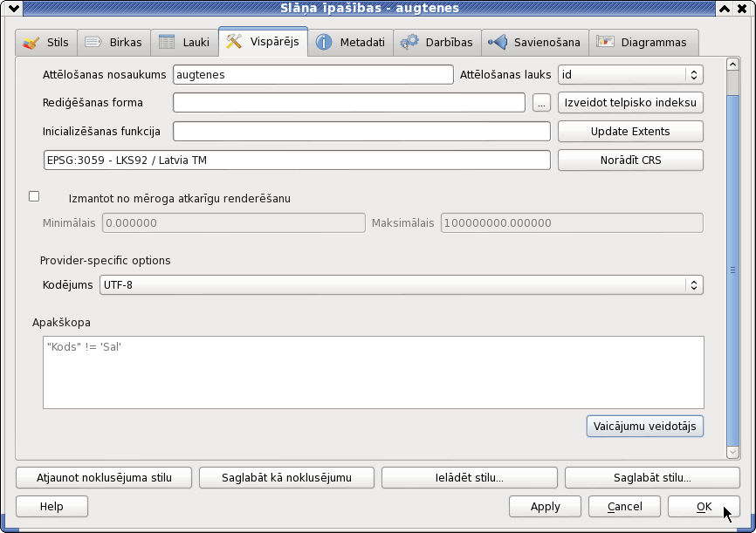Click Saglabāt stilu... button
The height and width of the screenshot is (533, 756).
pyautogui.click(x=652, y=477)
